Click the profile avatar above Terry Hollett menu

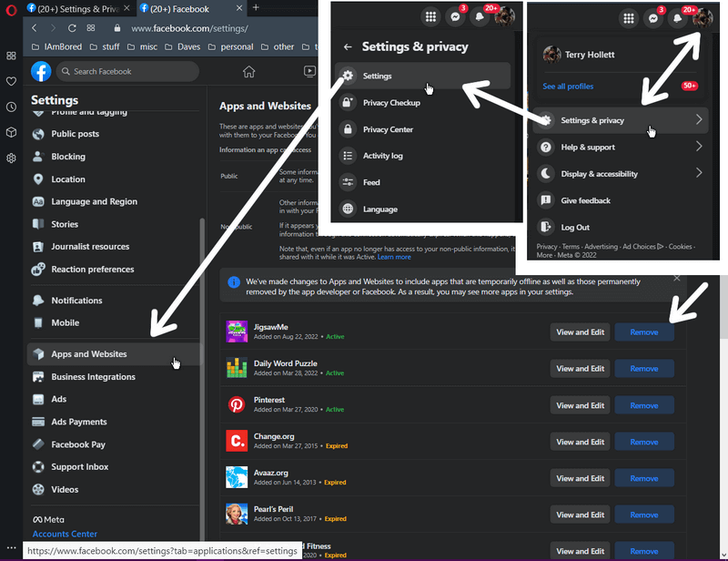click(702, 18)
